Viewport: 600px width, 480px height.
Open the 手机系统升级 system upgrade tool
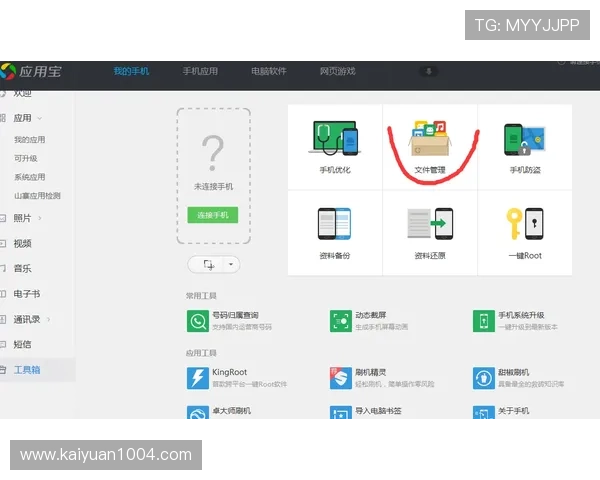click(484, 320)
